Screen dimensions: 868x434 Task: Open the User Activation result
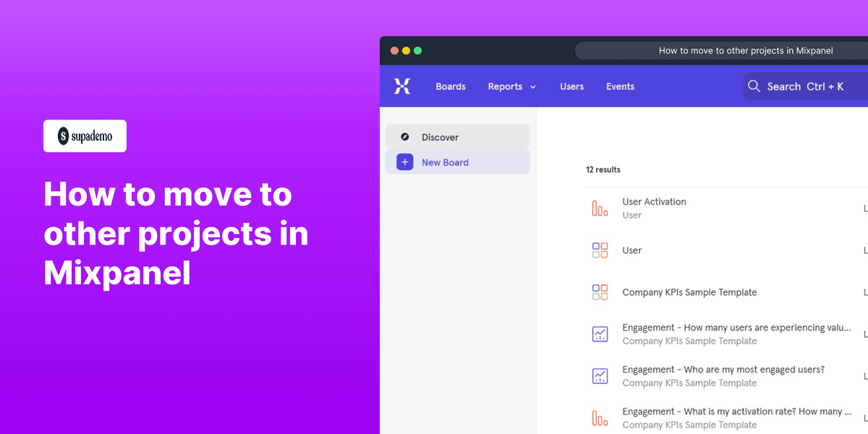pos(654,202)
